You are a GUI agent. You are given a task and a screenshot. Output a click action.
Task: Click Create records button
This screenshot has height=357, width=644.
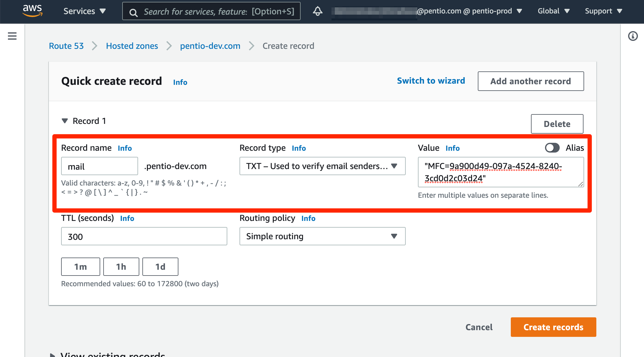click(553, 327)
